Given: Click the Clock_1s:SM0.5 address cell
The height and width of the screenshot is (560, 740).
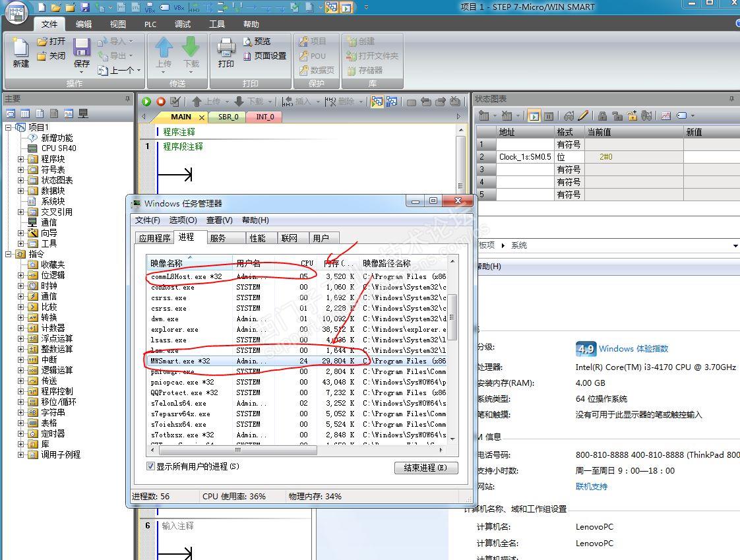Looking at the screenshot, I should click(525, 157).
